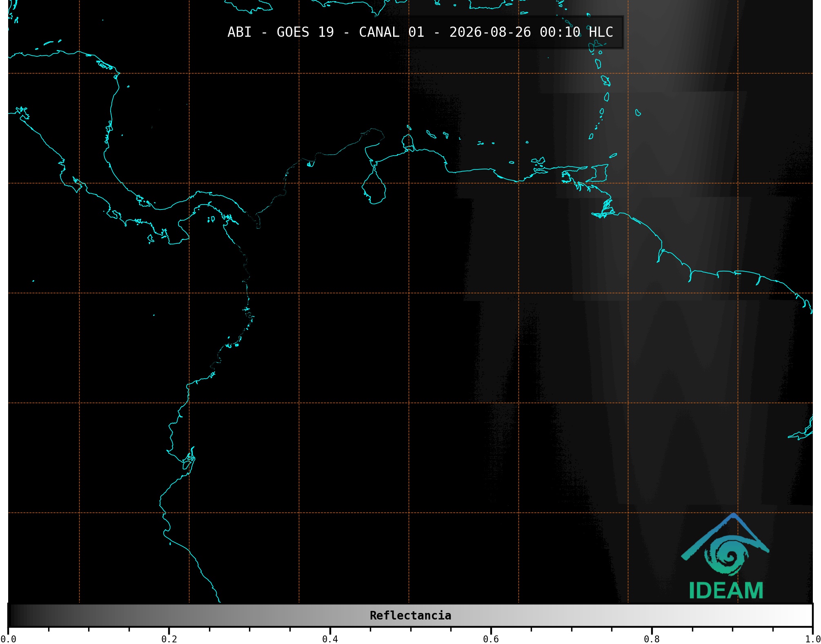
Task: Click the 0.2 tick label on colorbar
Action: [169, 639]
